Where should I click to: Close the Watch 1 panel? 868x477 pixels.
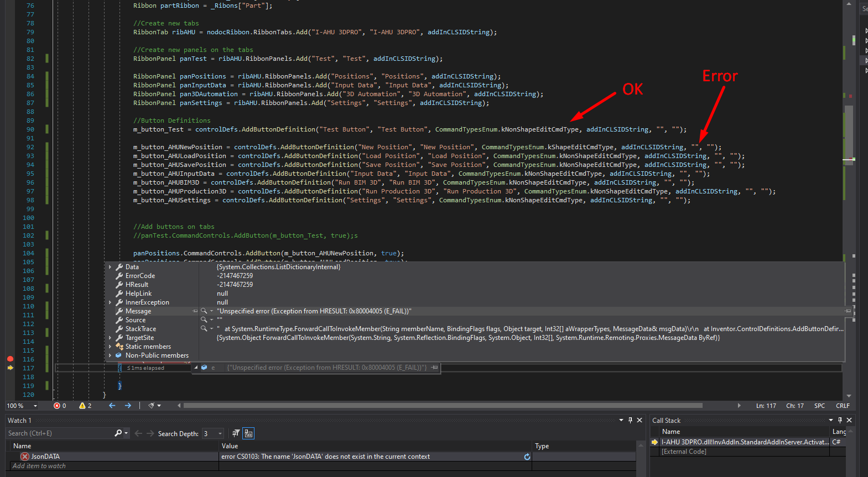640,420
